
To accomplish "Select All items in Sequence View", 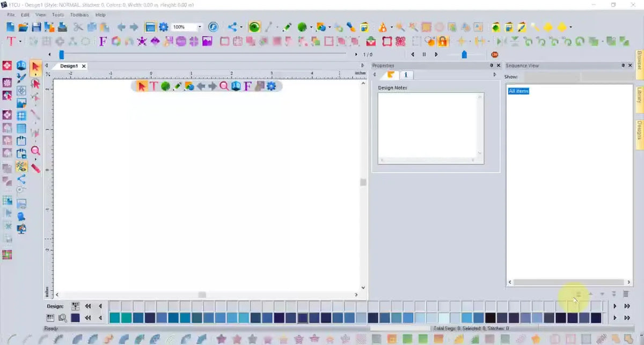I will (518, 91).
